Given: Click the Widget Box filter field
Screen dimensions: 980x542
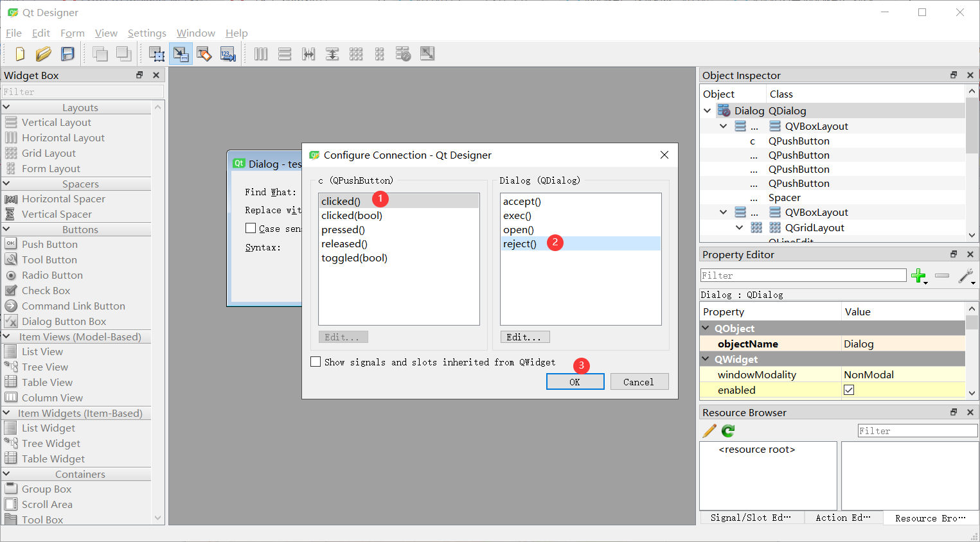Looking at the screenshot, I should click(83, 92).
